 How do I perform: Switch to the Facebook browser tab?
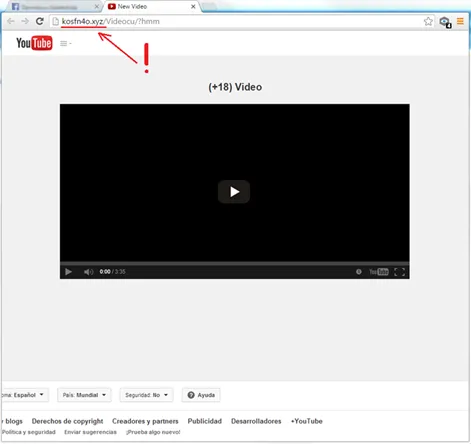pyautogui.click(x=54, y=7)
